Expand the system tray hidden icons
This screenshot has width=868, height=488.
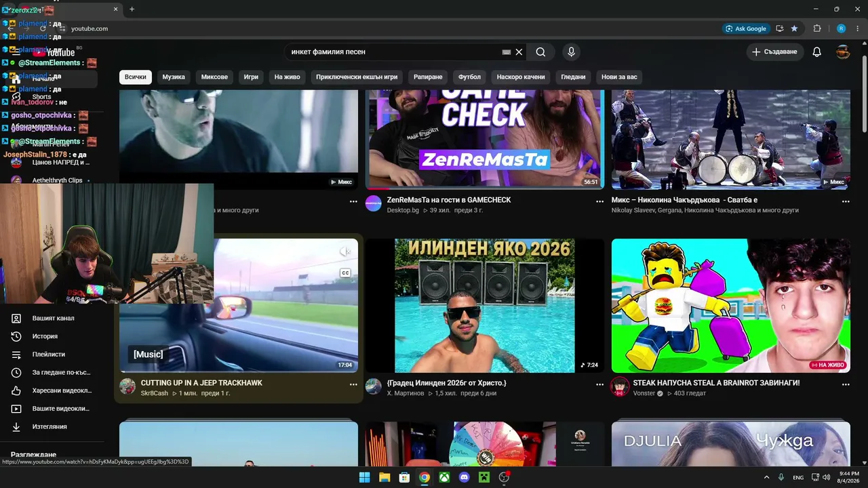(x=766, y=477)
